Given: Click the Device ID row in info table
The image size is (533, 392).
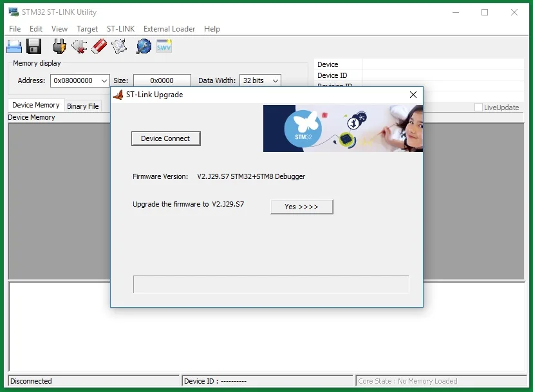Looking at the screenshot, I should pyautogui.click(x=419, y=75).
